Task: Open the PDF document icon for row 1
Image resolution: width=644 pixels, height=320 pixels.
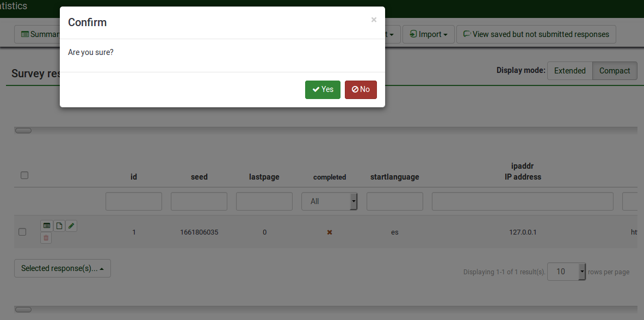Action: [x=59, y=225]
